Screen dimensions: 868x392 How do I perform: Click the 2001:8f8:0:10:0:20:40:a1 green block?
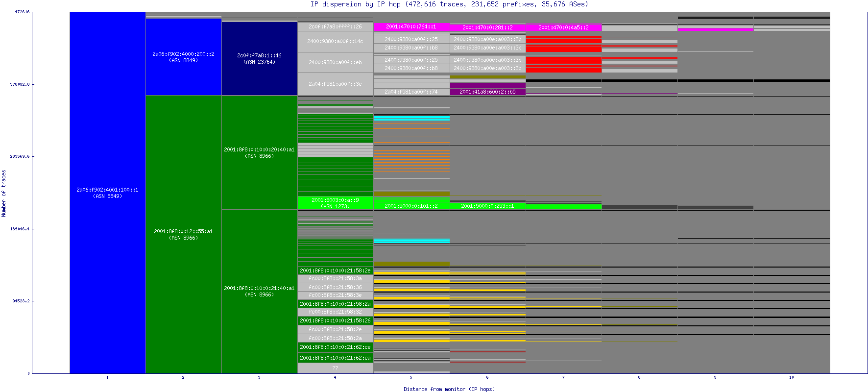pyautogui.click(x=259, y=152)
